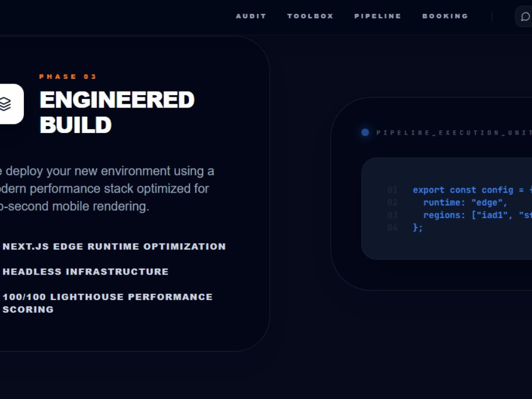
Task: Click the blue status dot beside PIPELINE_EXECUTION_UNIT
Action: [x=365, y=132]
